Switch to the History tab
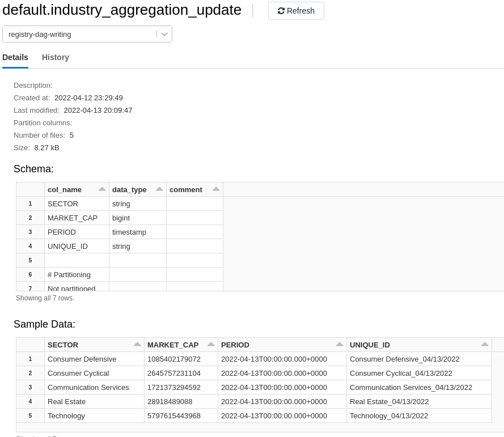 (x=55, y=57)
